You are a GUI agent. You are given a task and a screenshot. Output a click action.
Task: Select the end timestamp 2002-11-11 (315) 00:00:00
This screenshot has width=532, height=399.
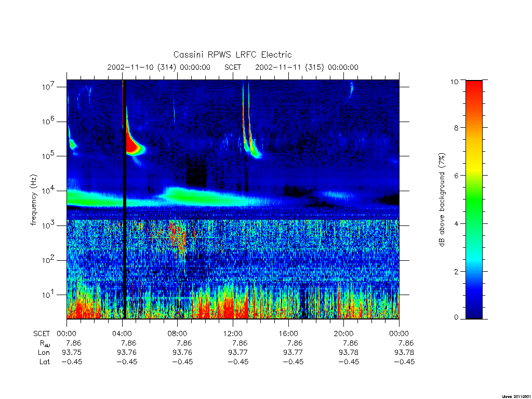[x=307, y=67]
